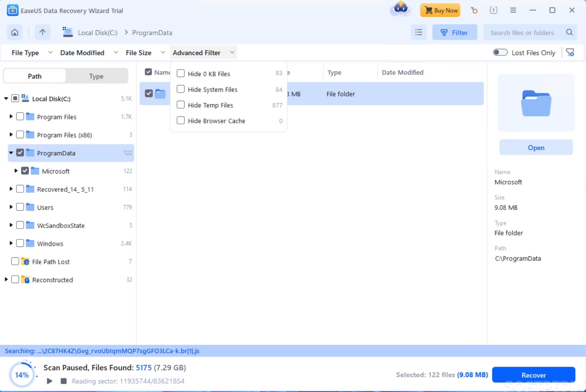Click the Windows folder icon in tree
Viewport: 586px width, 392px height.
[30, 244]
